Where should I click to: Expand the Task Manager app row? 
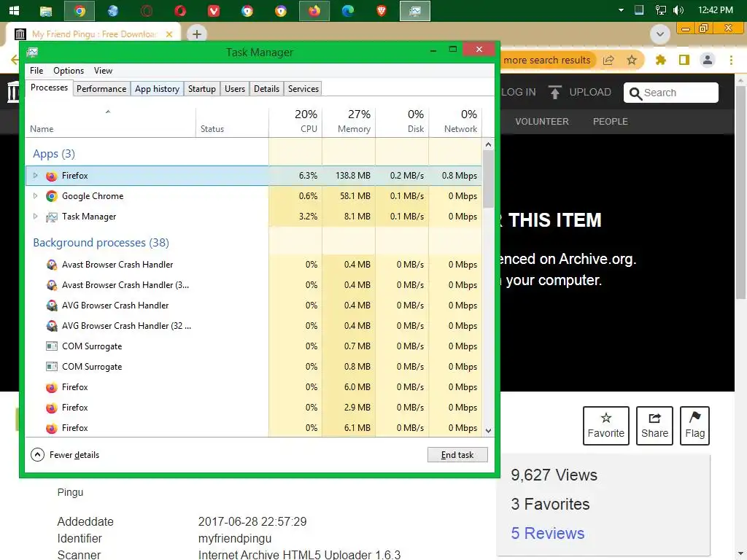(35, 216)
